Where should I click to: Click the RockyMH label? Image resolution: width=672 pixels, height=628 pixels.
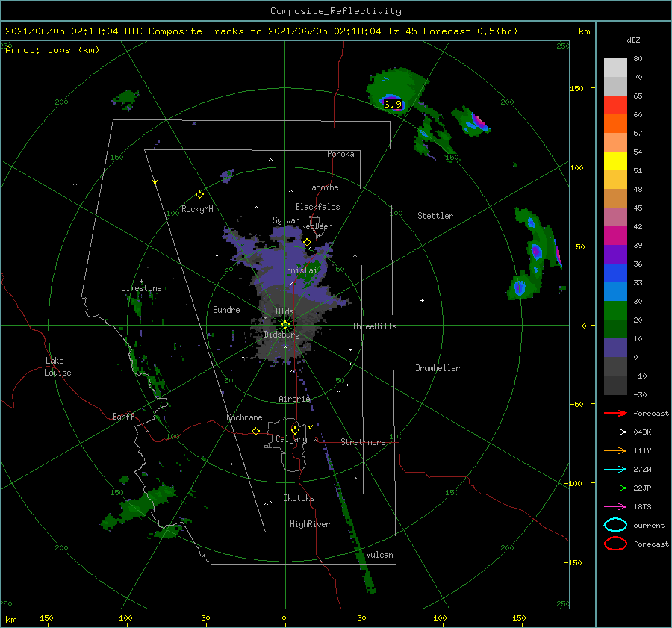click(x=197, y=209)
